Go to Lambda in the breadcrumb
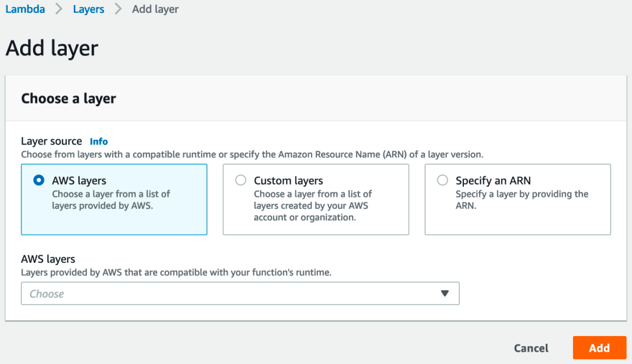 [25, 9]
